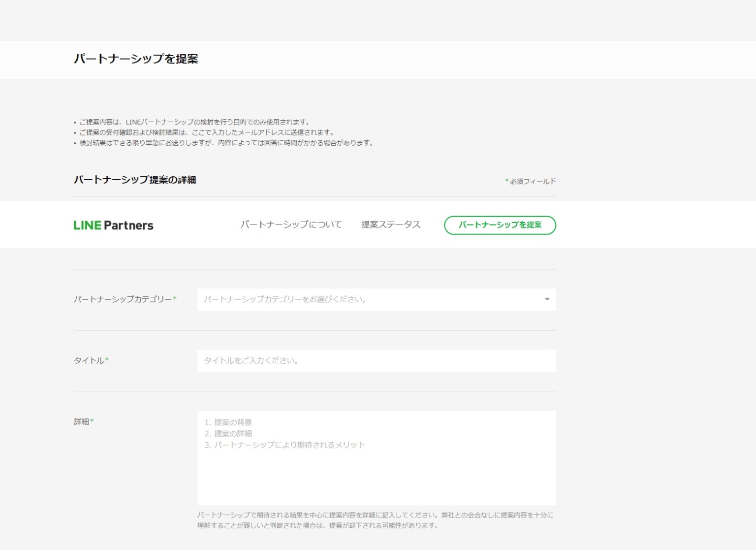Click the 必須フィールド required note
The width and height of the screenshot is (756, 550).
[x=532, y=181]
